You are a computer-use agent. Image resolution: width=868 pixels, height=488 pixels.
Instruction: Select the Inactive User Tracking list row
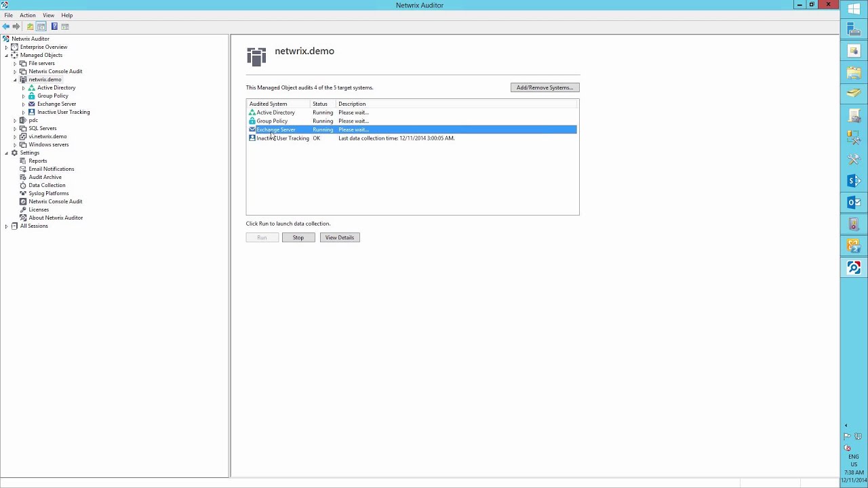412,138
